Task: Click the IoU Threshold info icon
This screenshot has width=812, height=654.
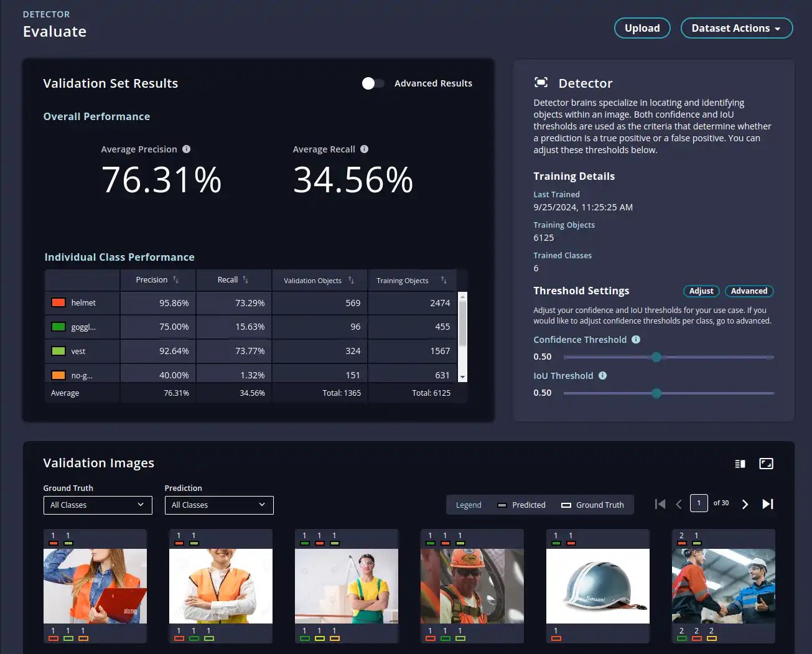Action: coord(602,376)
